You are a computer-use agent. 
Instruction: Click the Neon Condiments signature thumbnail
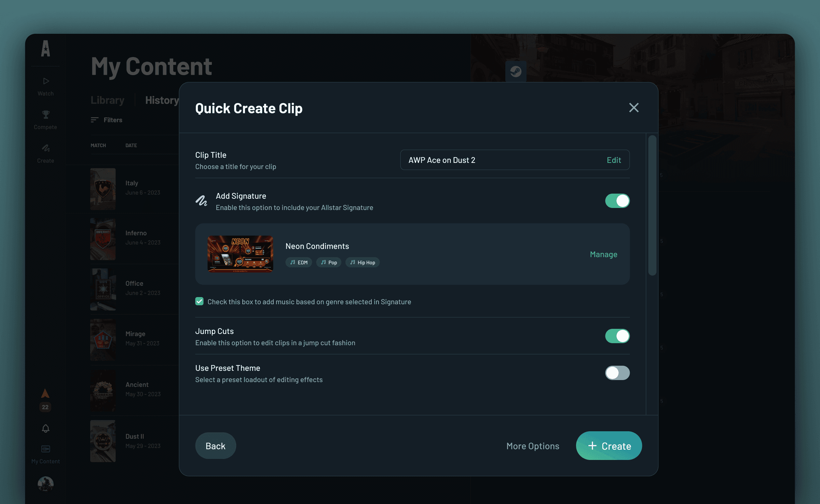click(x=240, y=254)
